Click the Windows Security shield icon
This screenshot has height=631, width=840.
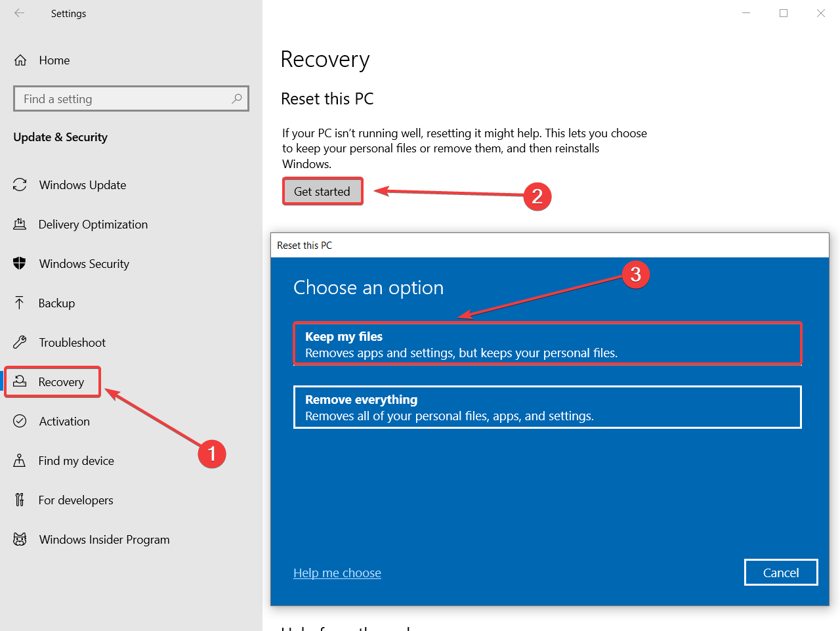pos(20,264)
